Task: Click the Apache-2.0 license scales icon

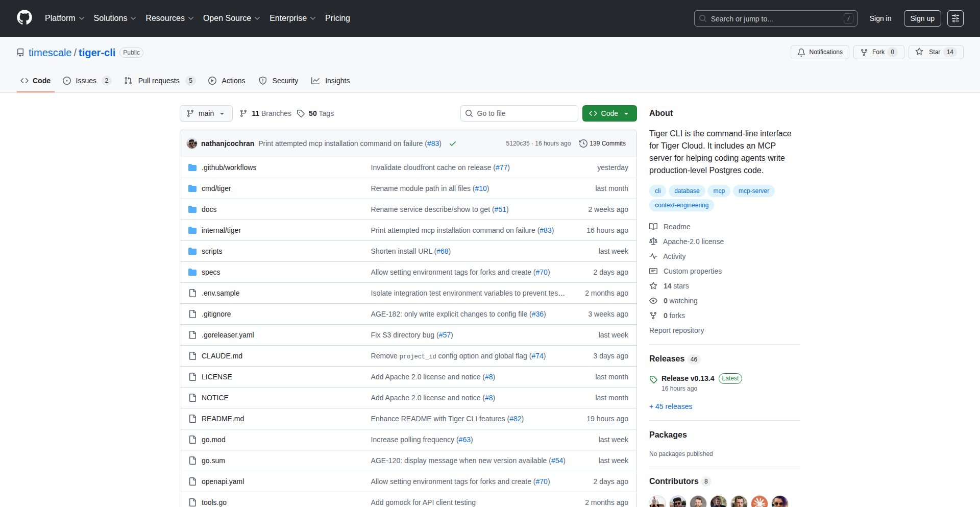Action: pos(653,241)
